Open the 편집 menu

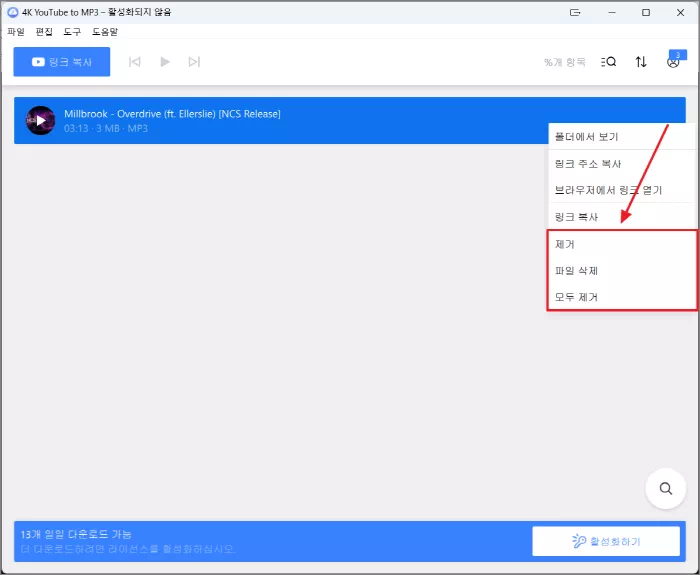pyautogui.click(x=44, y=32)
